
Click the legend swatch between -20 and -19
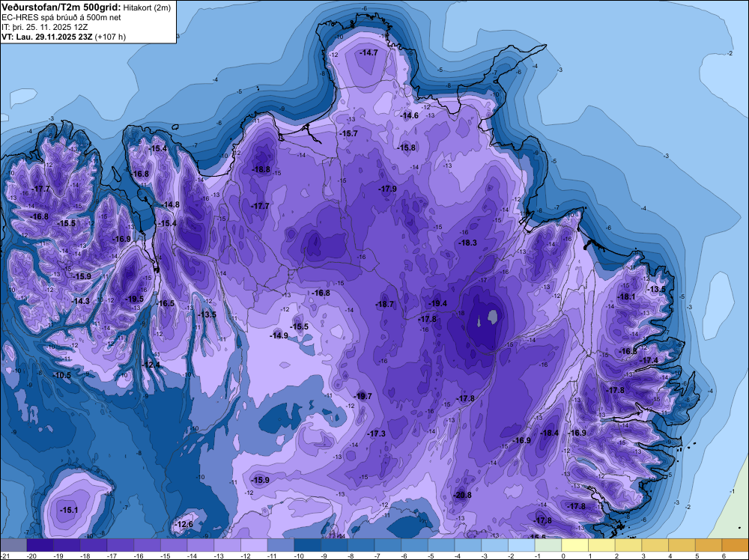click(40, 545)
